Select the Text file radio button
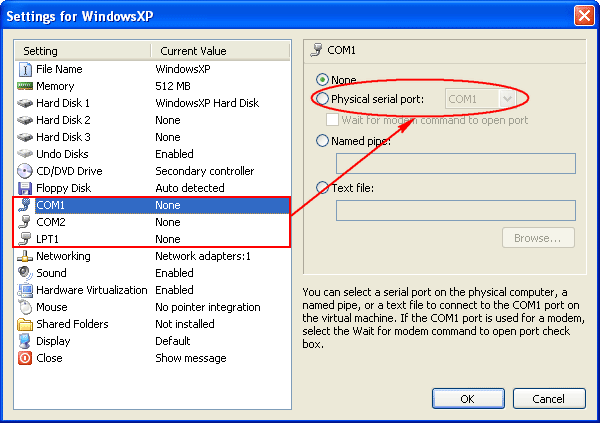The height and width of the screenshot is (423, 600). (322, 188)
